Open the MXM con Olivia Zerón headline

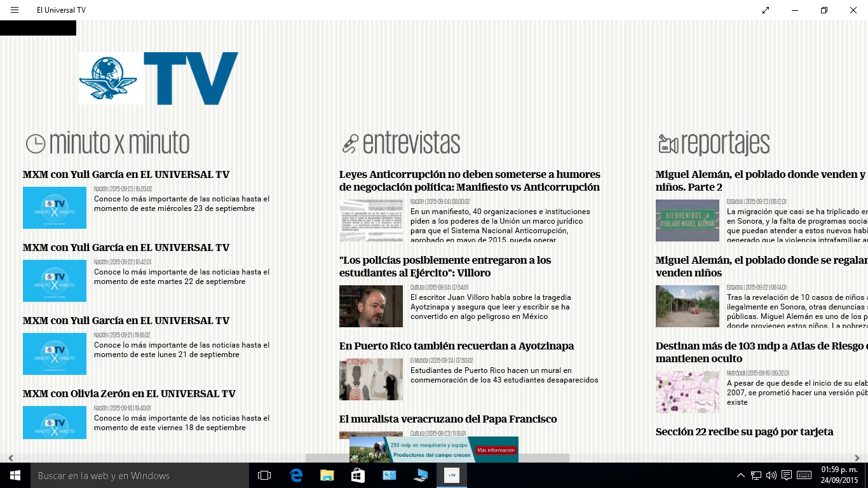click(129, 393)
